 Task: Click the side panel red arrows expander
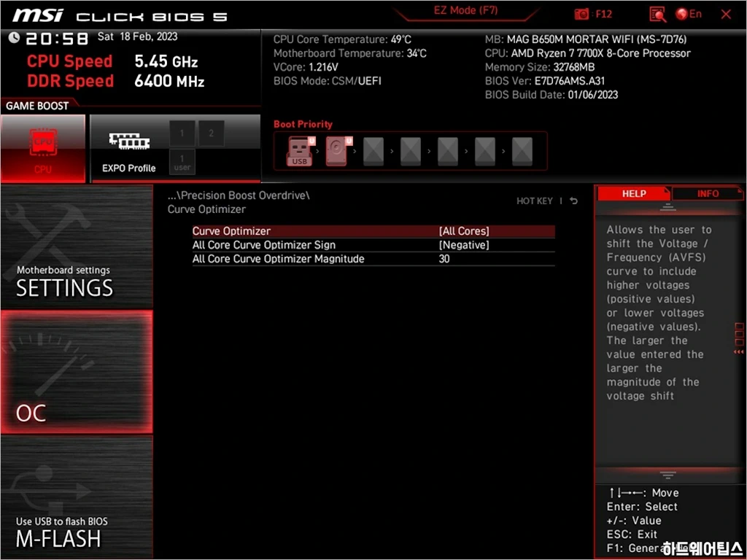tap(738, 352)
